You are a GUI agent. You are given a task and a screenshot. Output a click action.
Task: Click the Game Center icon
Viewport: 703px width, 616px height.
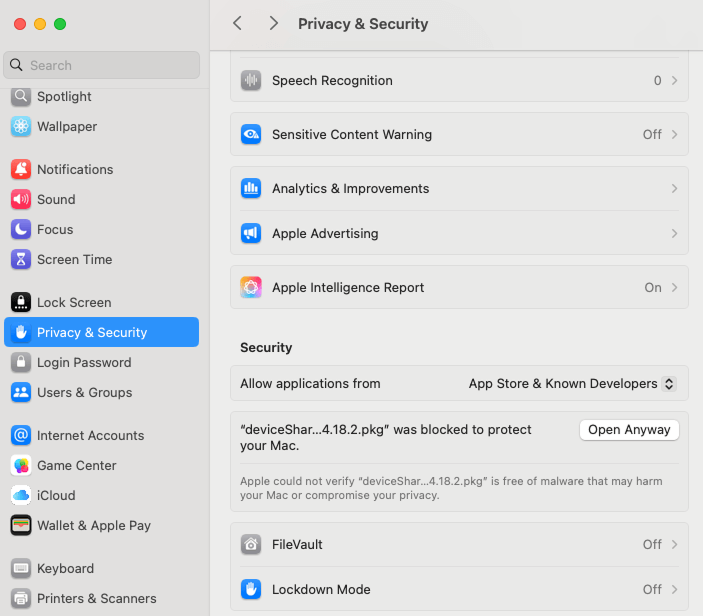tap(21, 465)
